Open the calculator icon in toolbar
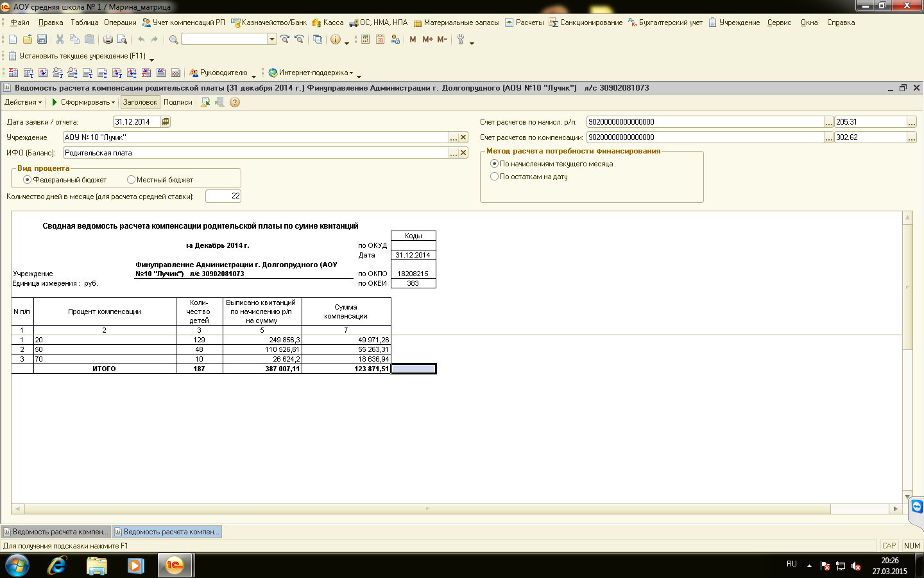924x578 pixels. (365, 39)
